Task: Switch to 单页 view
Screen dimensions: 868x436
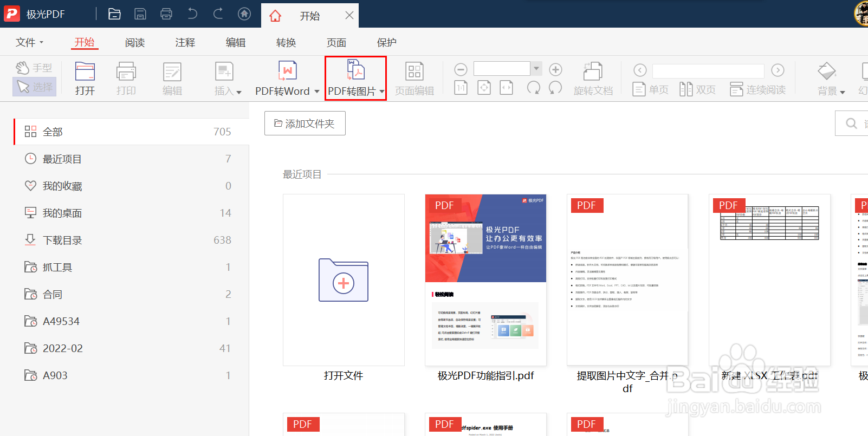Action: [650, 89]
